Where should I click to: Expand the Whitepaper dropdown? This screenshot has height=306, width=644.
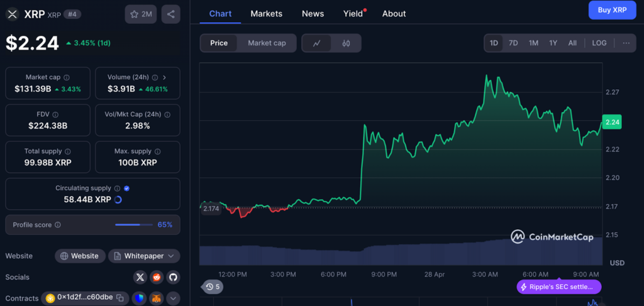click(x=144, y=256)
